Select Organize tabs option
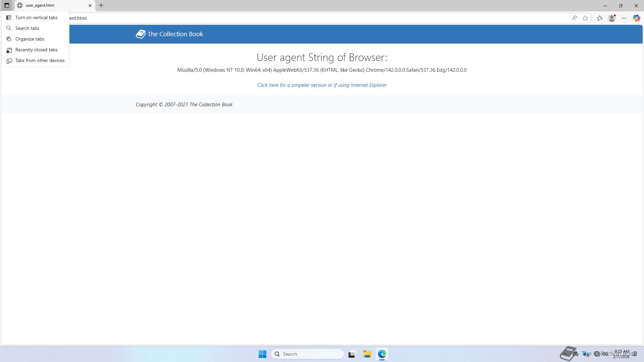The image size is (644, 362). point(30,39)
